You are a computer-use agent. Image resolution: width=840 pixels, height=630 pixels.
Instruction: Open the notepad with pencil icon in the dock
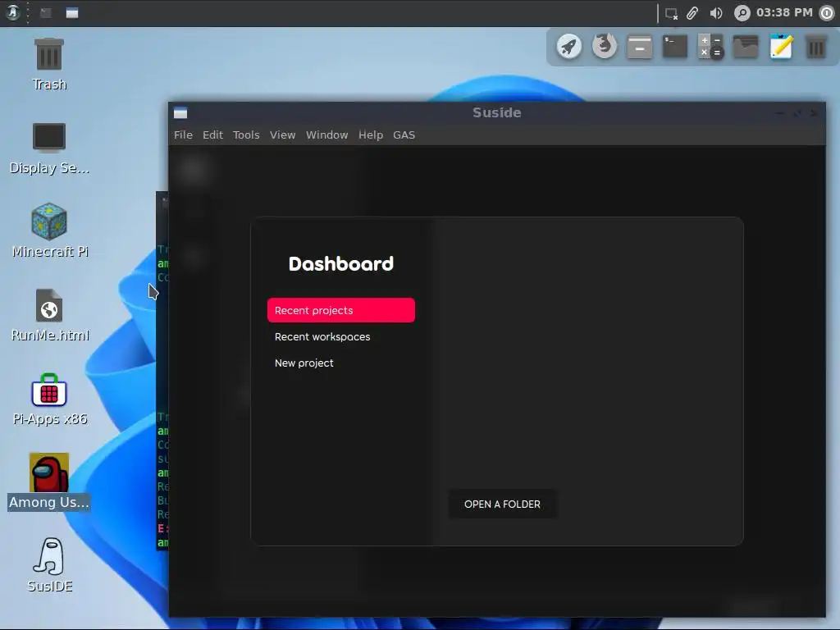781,47
